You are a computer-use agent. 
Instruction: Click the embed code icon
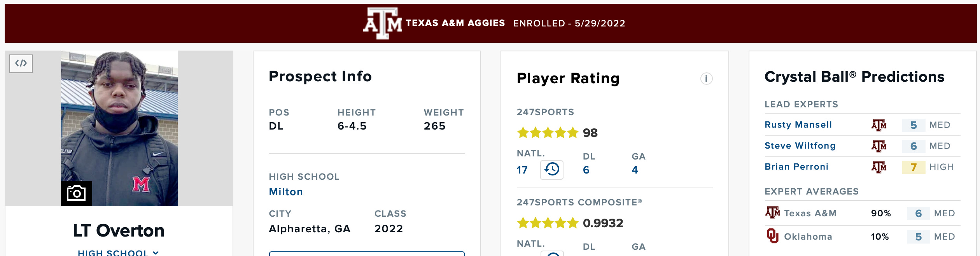pyautogui.click(x=21, y=63)
